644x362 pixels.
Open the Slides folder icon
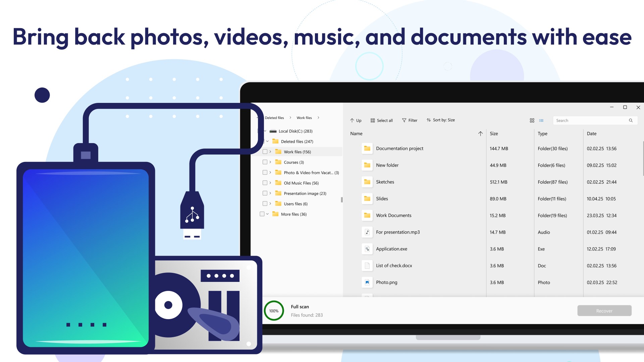(x=367, y=198)
